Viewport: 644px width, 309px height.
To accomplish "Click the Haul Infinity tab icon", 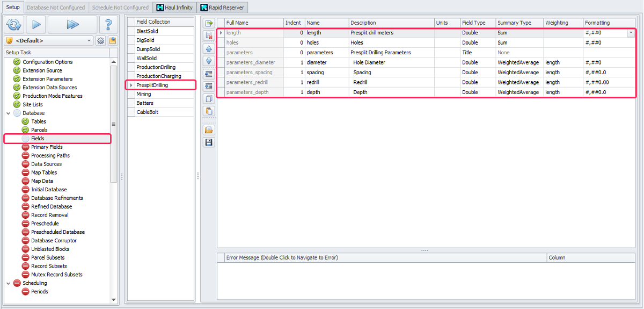I will click(160, 8).
